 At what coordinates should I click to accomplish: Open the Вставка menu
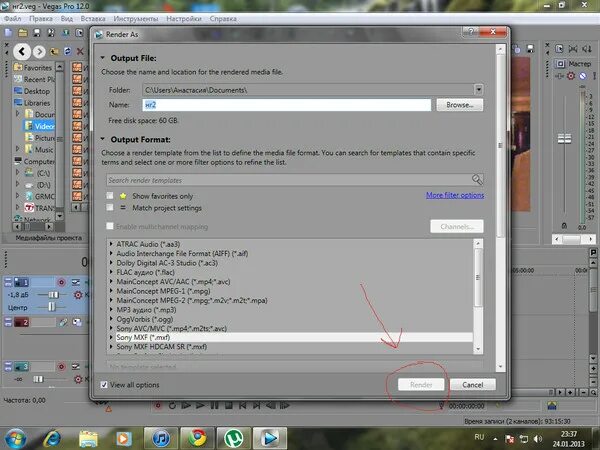click(x=93, y=19)
